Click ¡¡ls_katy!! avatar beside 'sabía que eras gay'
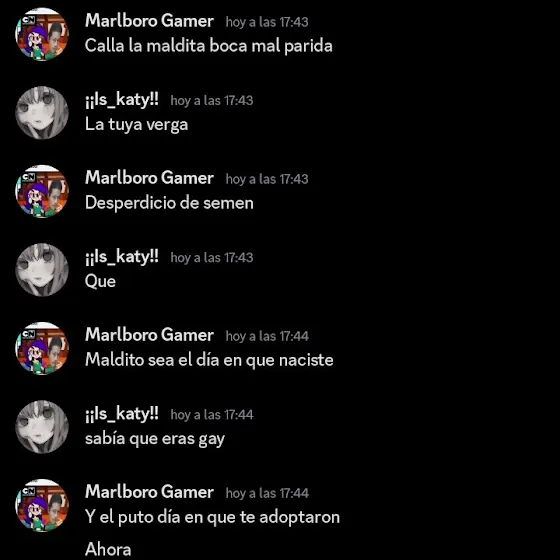The height and width of the screenshot is (560, 560). [x=42, y=427]
